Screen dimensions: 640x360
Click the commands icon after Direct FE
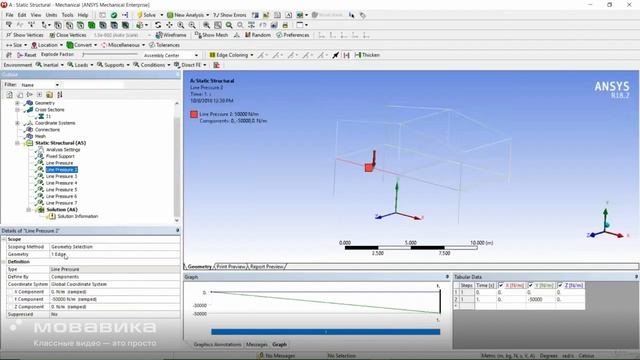click(x=216, y=65)
